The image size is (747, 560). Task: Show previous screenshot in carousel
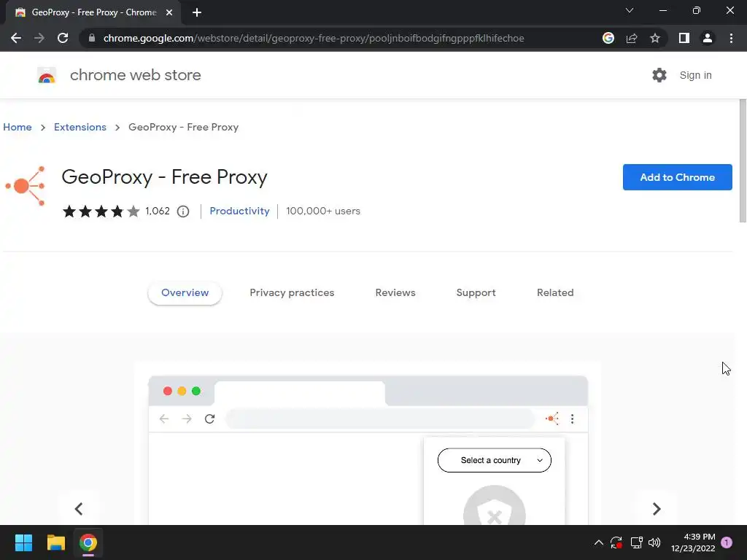[x=79, y=508]
